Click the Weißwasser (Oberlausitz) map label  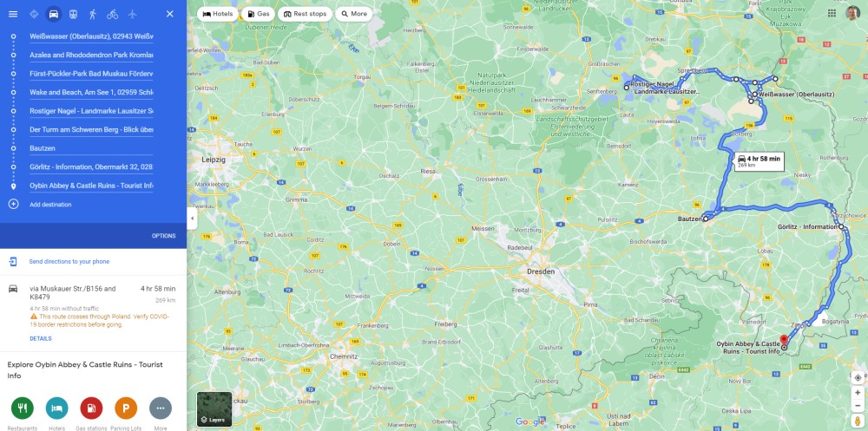coord(796,95)
